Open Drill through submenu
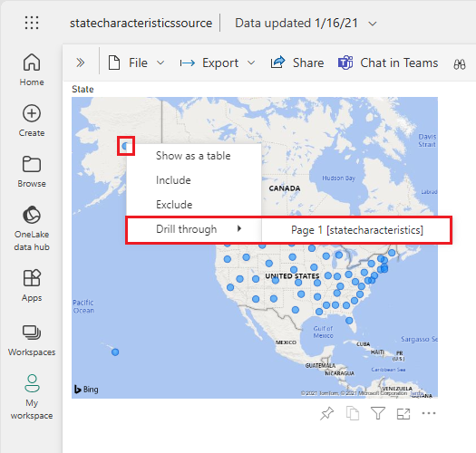Viewport: 476px width, 453px height. (x=194, y=229)
